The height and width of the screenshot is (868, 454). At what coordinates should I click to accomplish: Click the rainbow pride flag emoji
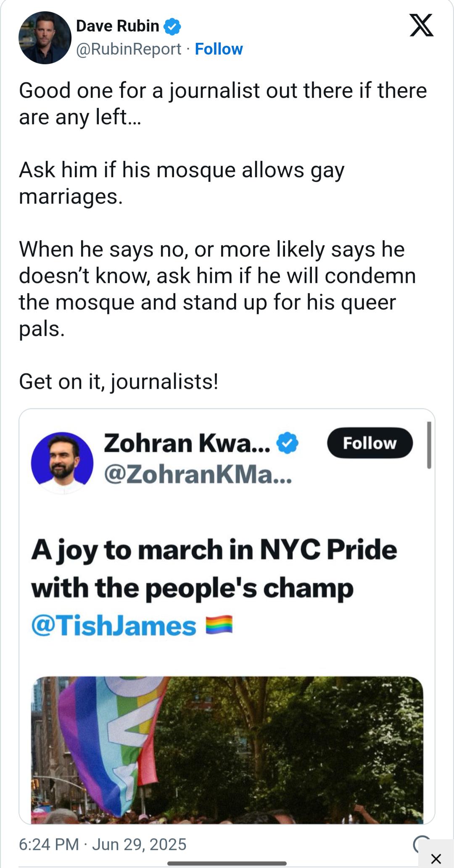219,625
